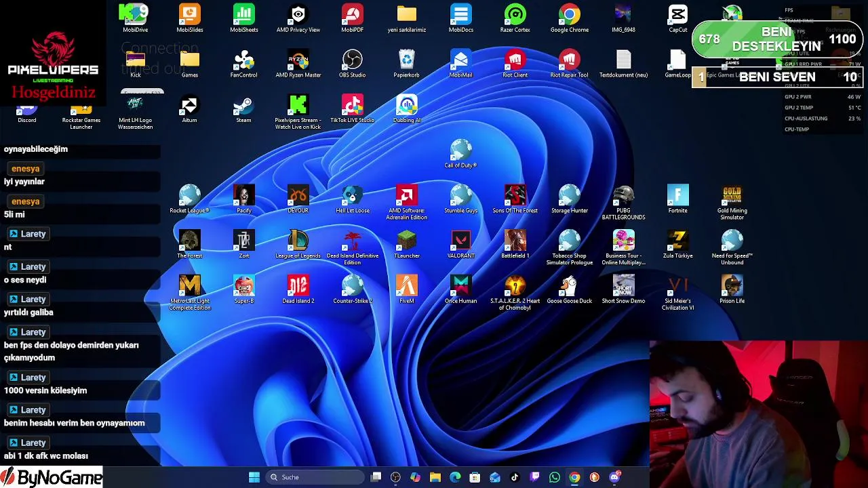The width and height of the screenshot is (868, 488).
Task: Open the Steam desktop shortcut
Action: pyautogui.click(x=244, y=109)
